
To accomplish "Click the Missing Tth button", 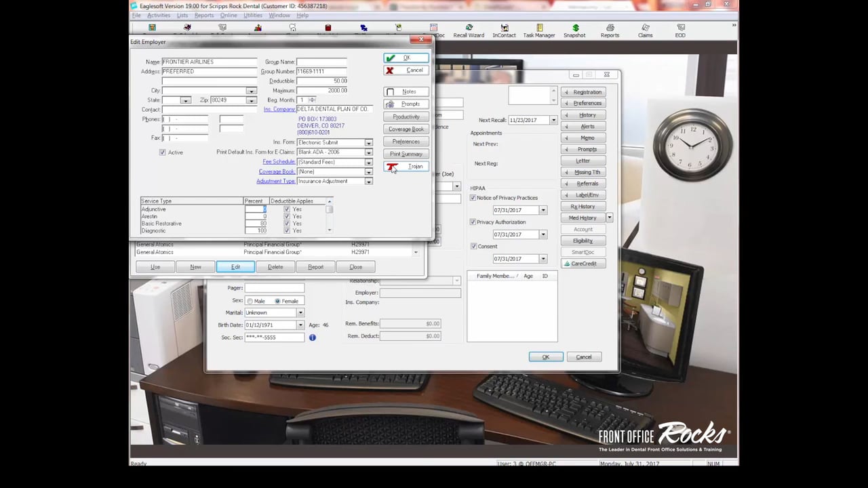I will 583,172.
